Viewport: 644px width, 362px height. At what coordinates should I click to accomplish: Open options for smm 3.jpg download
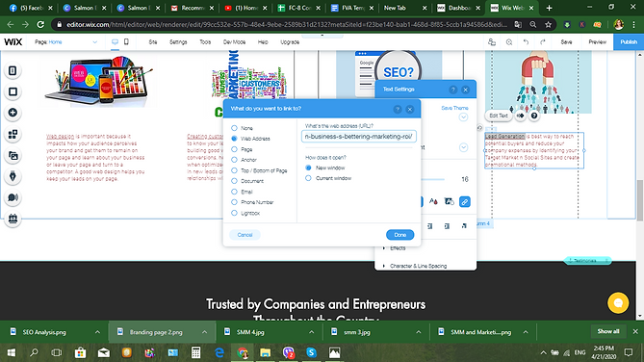(418, 332)
